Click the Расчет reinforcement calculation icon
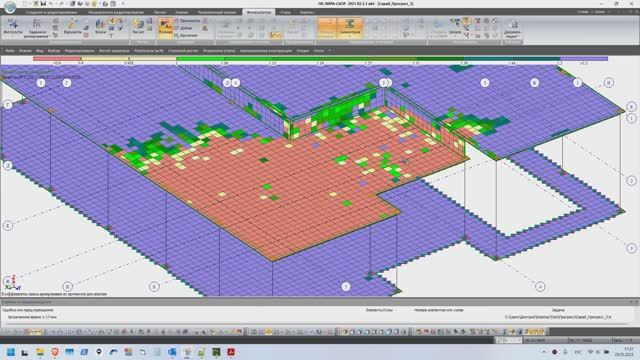The width and height of the screenshot is (640, 360). point(138,26)
